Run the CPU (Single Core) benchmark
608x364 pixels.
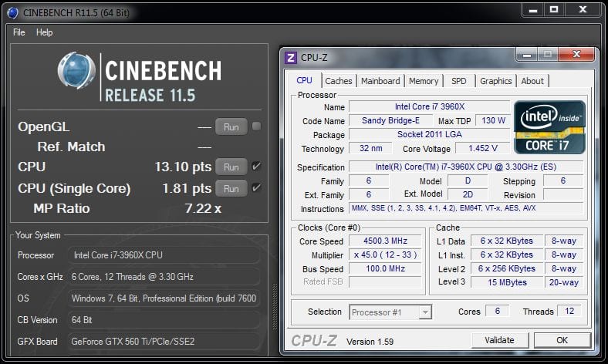pos(231,188)
